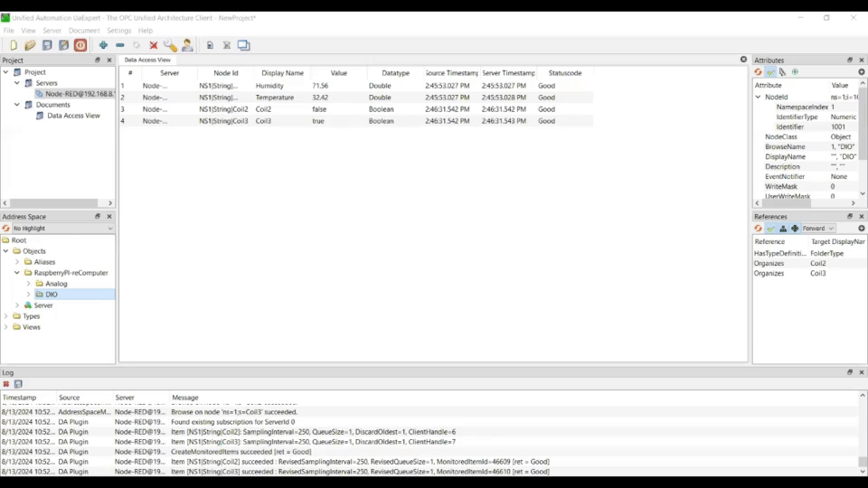Toggle the highlighted button in Attributes toolbar

(770, 72)
